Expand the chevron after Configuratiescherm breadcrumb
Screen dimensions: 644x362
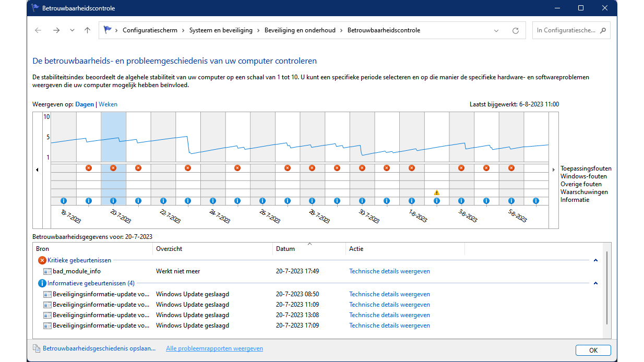(184, 30)
